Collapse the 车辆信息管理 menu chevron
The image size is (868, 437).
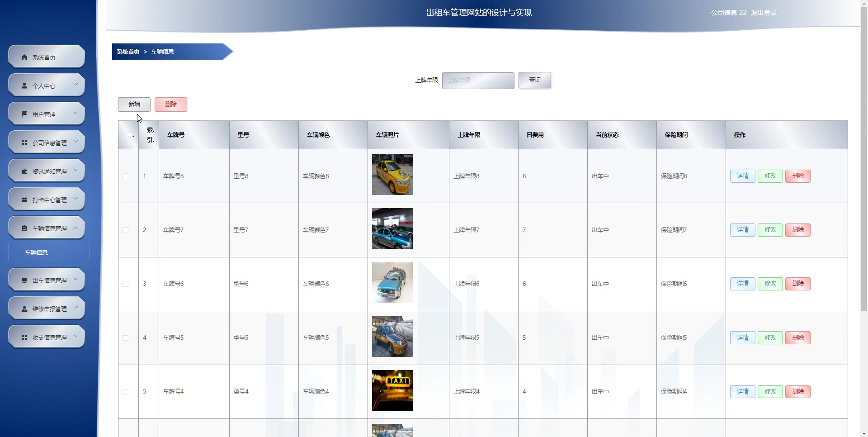tap(75, 228)
